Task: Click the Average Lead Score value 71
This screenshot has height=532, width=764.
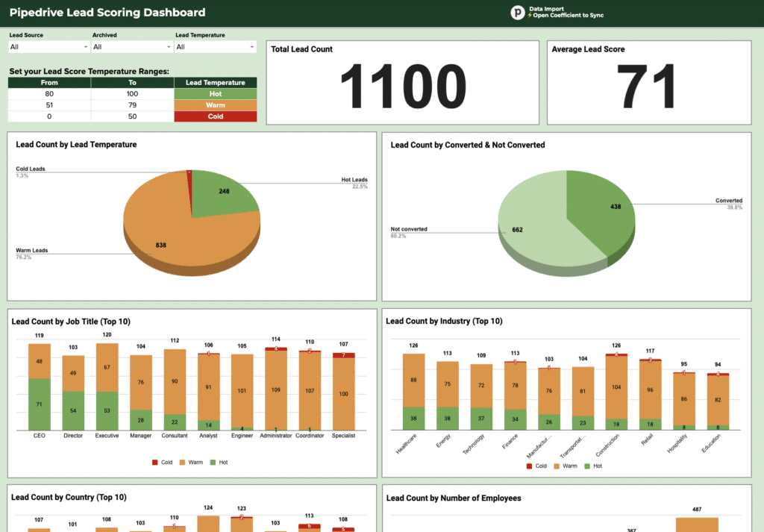Action: (x=647, y=87)
